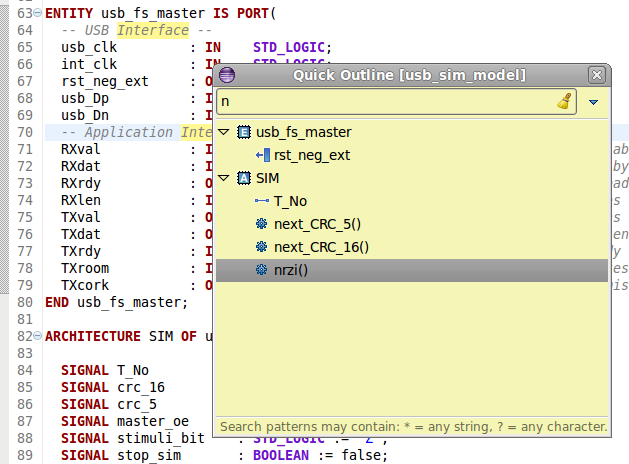Screen dimensions: 629x464
Task: Collapse the usb_fs_master tree node
Action: [x=224, y=132]
